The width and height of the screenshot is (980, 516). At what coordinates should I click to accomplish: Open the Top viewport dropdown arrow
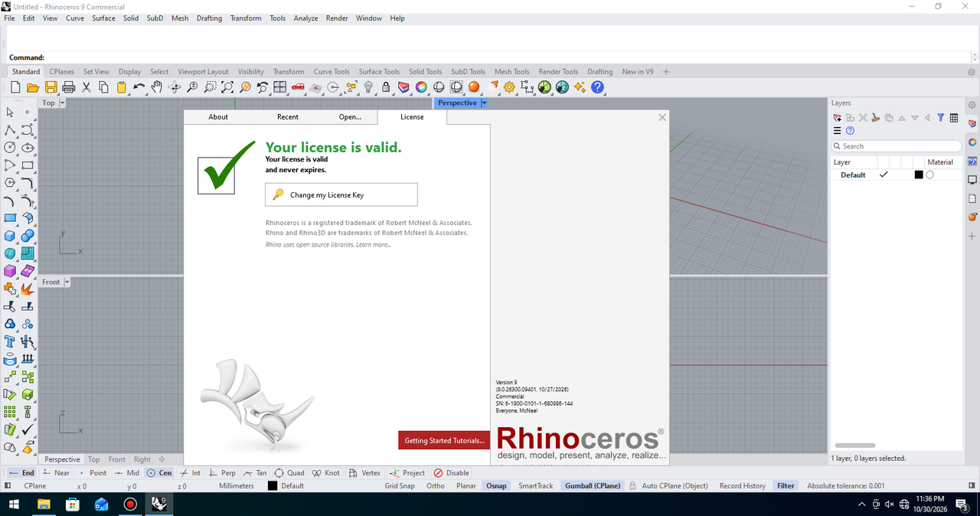62,103
